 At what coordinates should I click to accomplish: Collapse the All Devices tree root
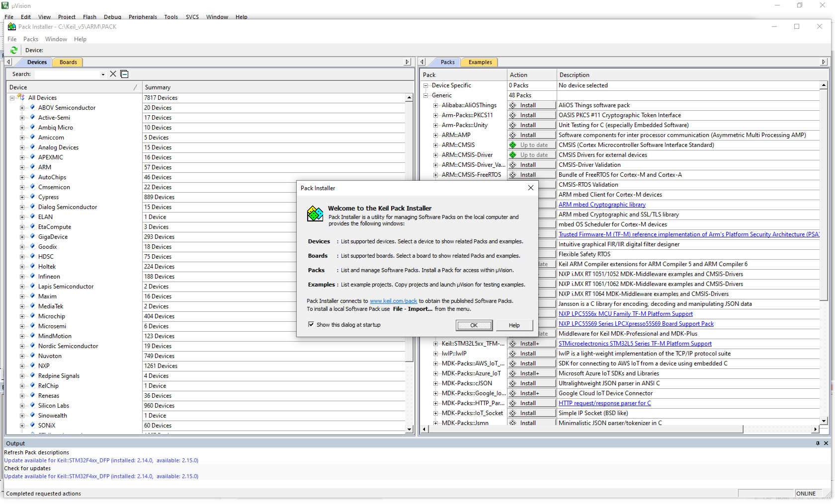pos(12,98)
